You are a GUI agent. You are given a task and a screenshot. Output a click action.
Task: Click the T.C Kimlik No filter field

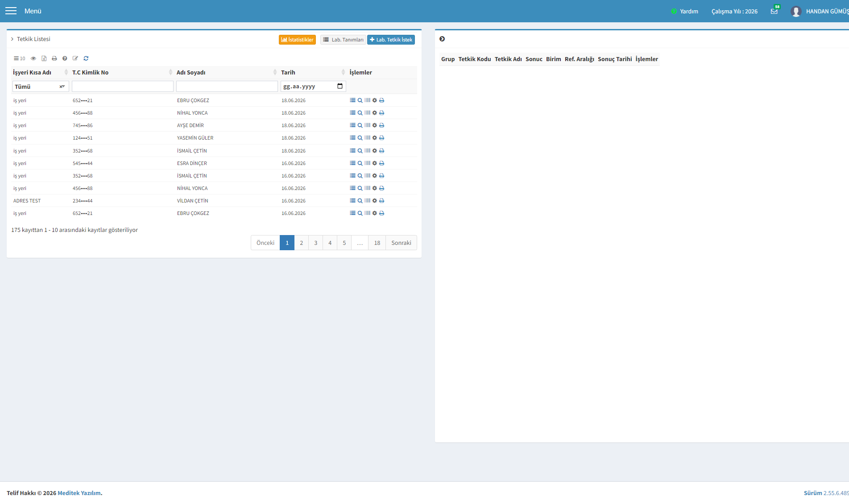point(123,87)
